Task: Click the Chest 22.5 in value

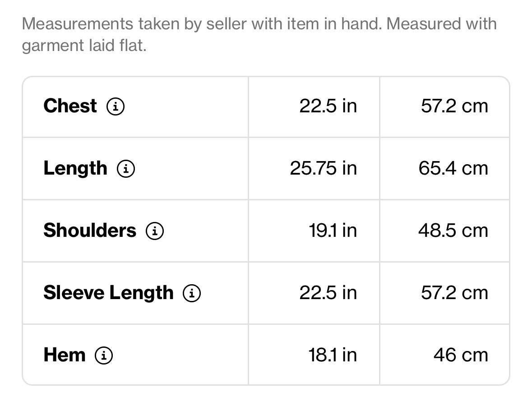Action: [328, 106]
